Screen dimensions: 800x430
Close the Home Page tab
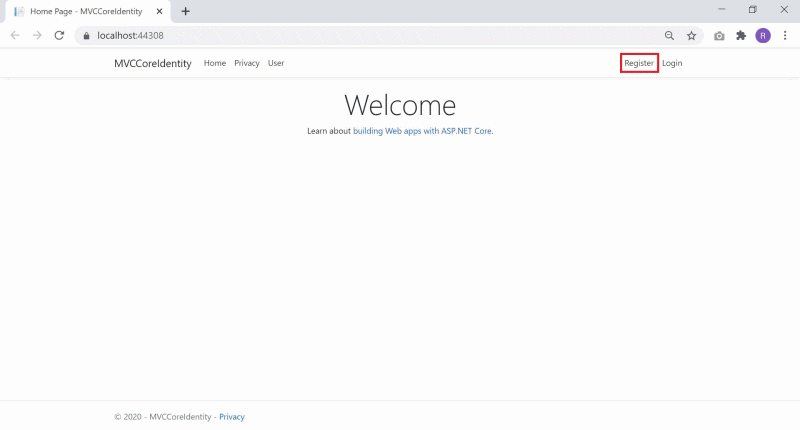(x=159, y=11)
